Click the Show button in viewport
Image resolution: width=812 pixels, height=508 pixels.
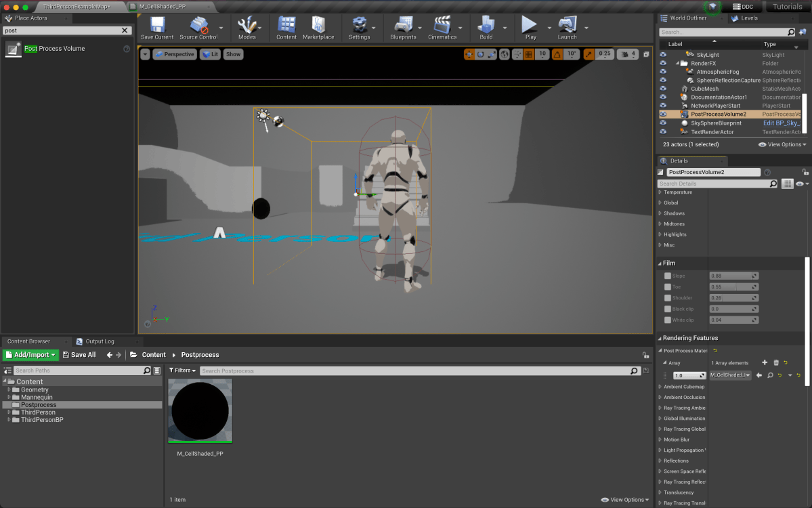click(233, 54)
